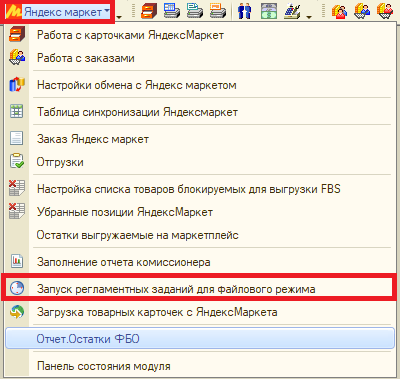Click the printer icon with the orange document
400x379 pixels.
point(218,11)
